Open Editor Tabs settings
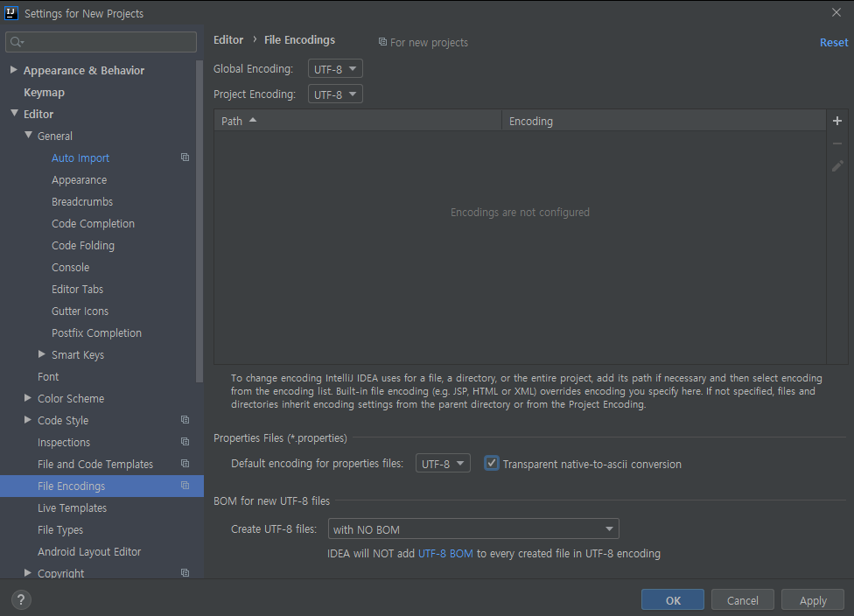This screenshot has width=854, height=616. tap(77, 290)
